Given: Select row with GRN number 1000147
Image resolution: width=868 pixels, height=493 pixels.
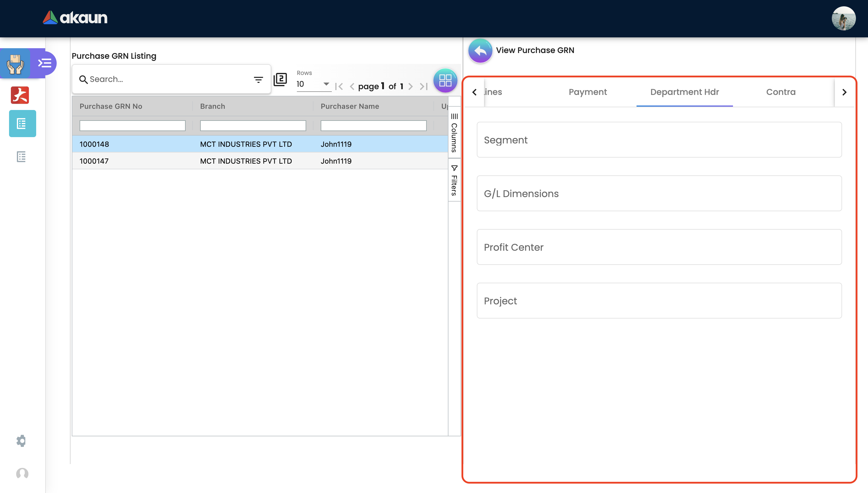Looking at the screenshot, I should point(94,161).
